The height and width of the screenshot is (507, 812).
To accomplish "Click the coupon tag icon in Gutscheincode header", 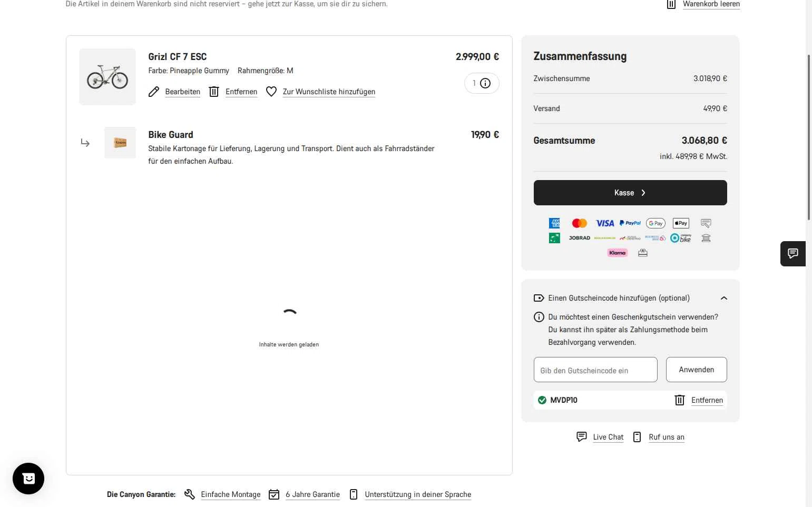I will (x=539, y=298).
